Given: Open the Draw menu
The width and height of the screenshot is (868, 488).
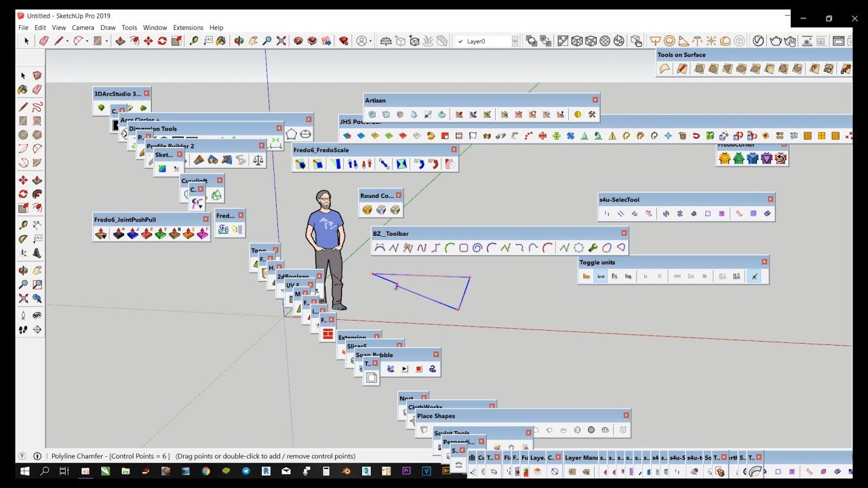Looking at the screenshot, I should tap(108, 28).
